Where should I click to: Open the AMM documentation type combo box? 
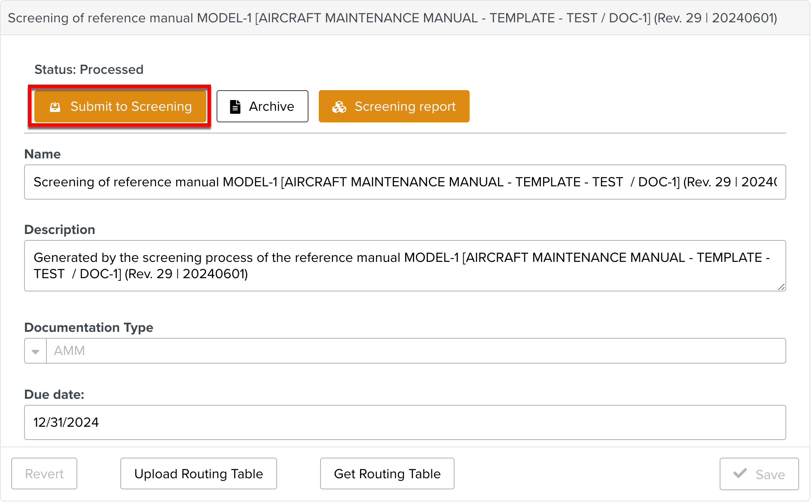click(415, 351)
